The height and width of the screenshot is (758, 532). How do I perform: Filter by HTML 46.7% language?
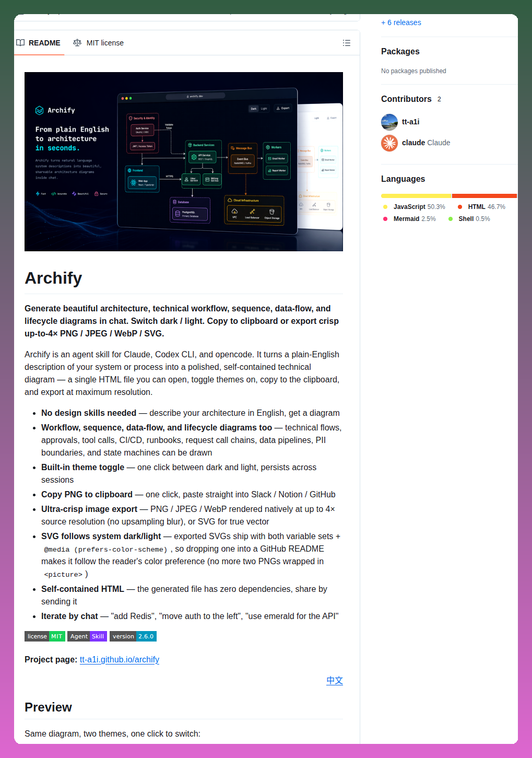(481, 207)
